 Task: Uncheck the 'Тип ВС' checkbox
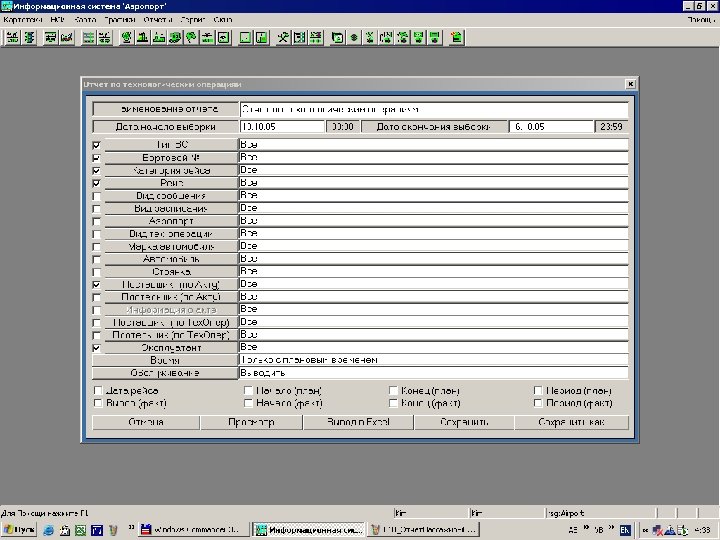(x=96, y=145)
